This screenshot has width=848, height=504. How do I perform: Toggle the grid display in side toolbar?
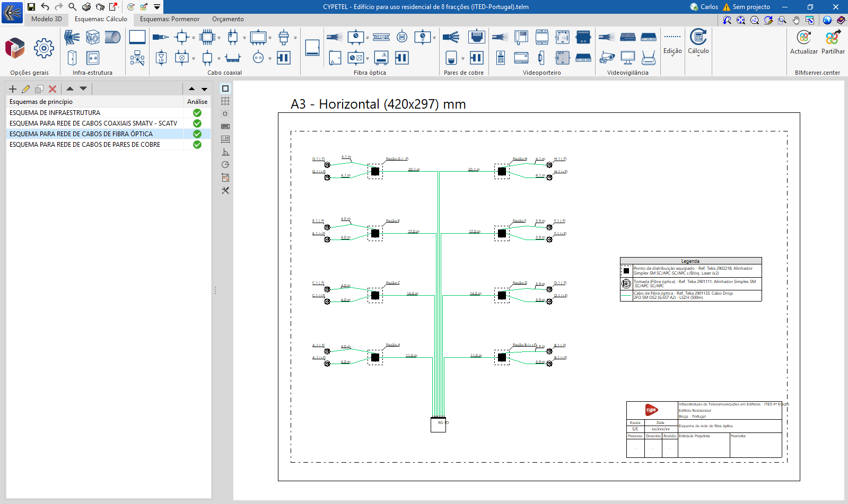(x=225, y=101)
